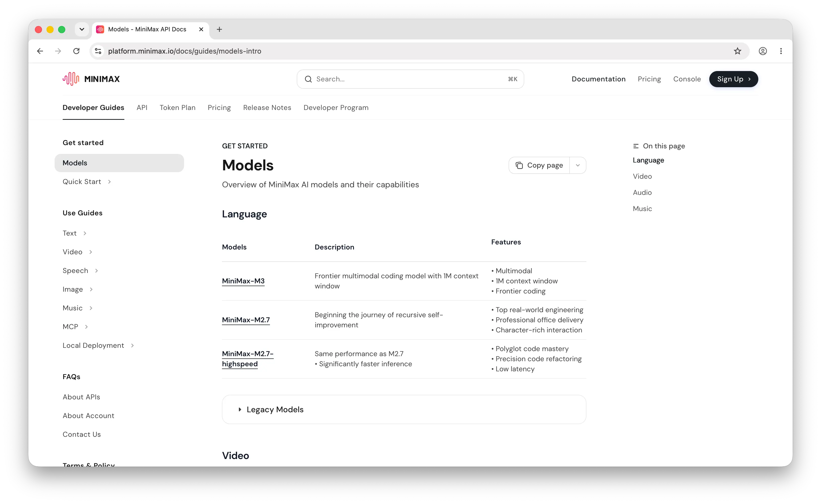This screenshot has width=821, height=504.
Task: Click the browser forward arrow
Action: [x=58, y=51]
